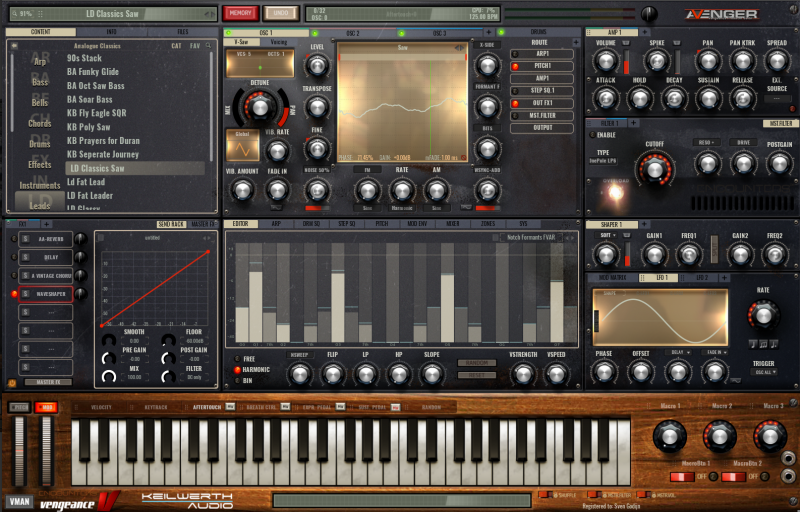This screenshot has height=512, width=800.
Task: Add a new shaper module with the plus icon
Action: point(644,224)
